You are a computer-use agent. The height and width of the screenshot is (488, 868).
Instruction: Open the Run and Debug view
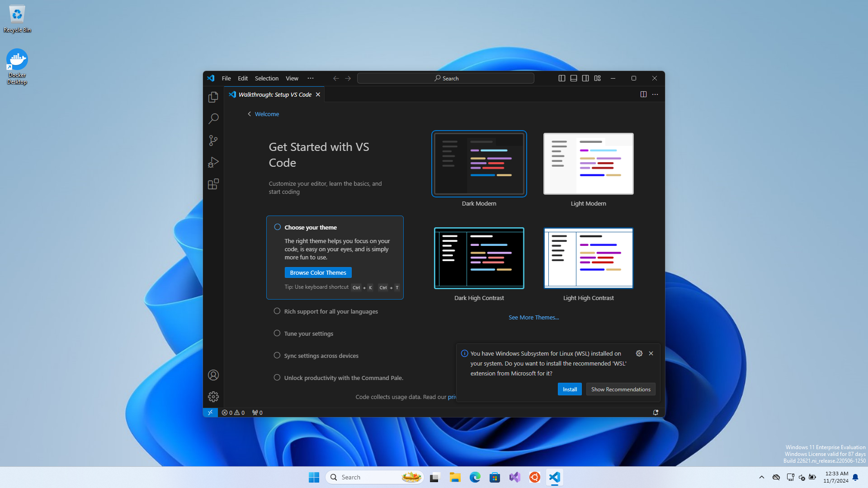pyautogui.click(x=213, y=162)
